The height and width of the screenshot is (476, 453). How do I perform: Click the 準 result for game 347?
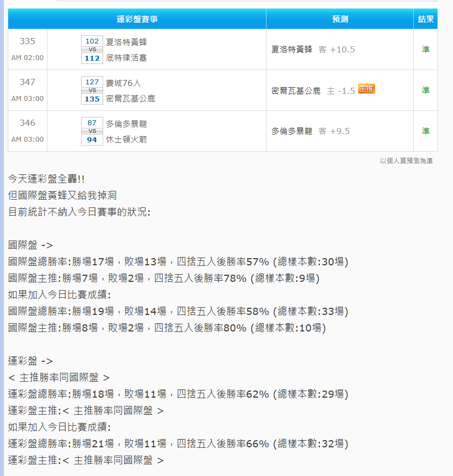click(425, 90)
